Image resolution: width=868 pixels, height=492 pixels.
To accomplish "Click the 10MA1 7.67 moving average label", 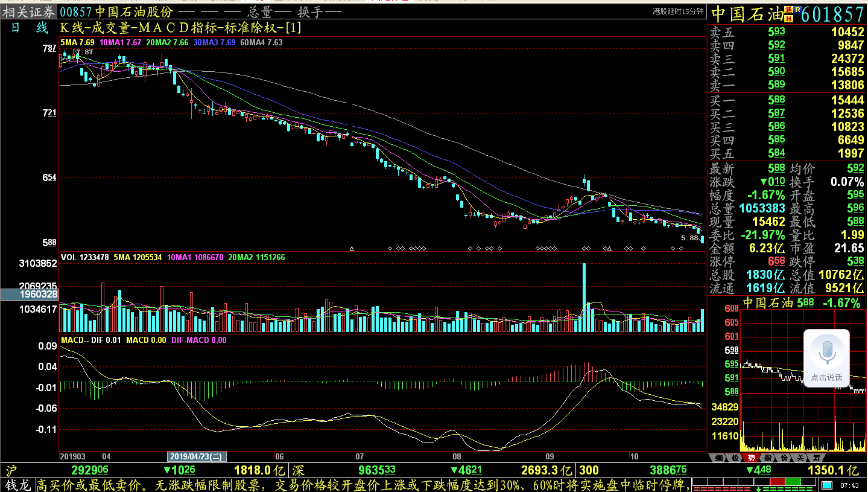I will [121, 42].
